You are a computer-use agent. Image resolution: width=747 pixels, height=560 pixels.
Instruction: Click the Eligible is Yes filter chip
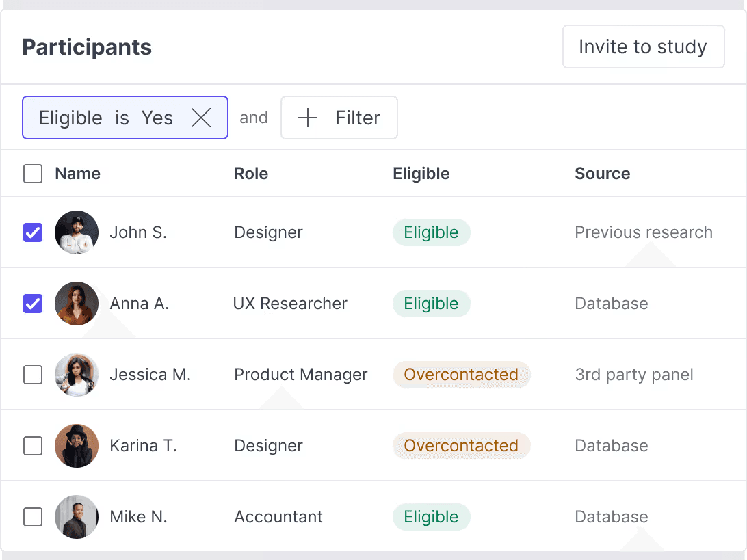click(124, 118)
